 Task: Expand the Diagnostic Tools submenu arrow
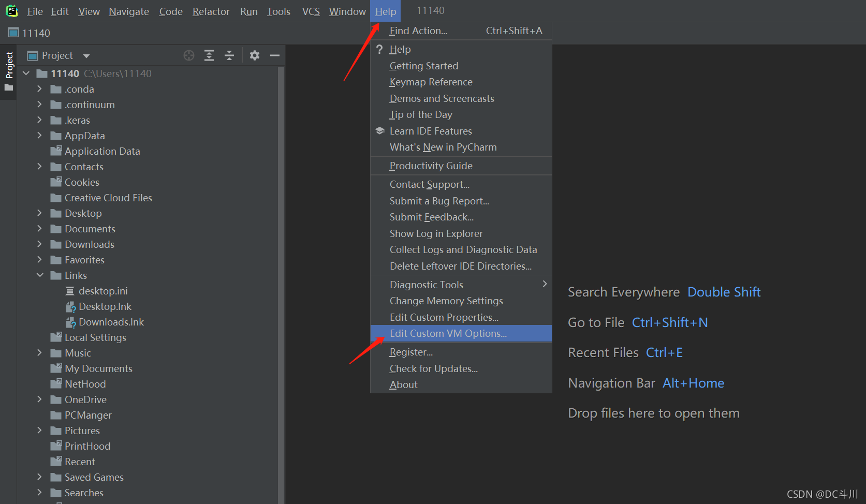coord(545,284)
